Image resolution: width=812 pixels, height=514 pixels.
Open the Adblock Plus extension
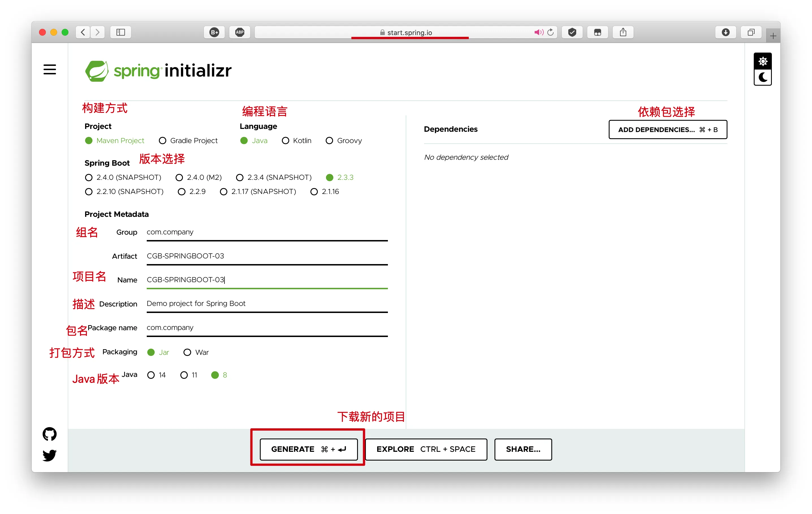(240, 33)
